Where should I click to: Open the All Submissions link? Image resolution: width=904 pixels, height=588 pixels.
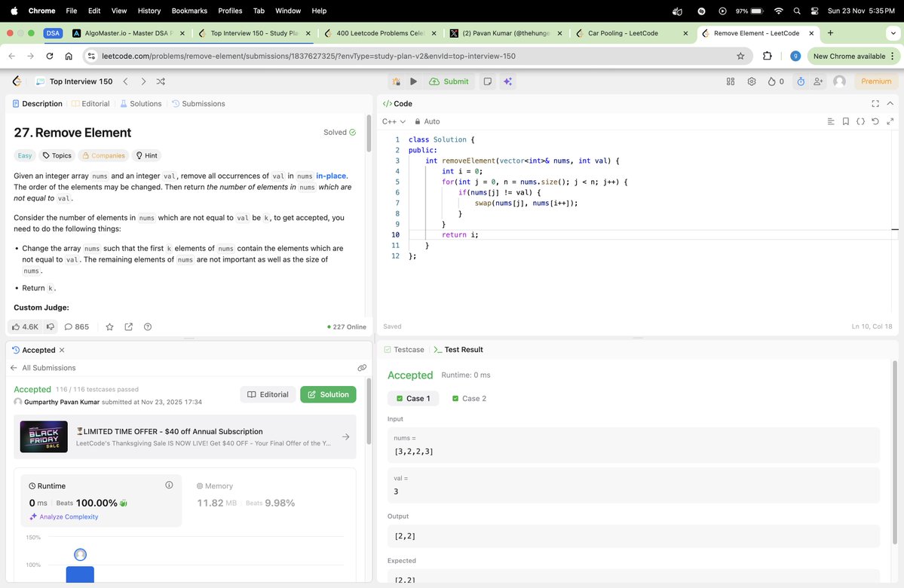tap(47, 367)
